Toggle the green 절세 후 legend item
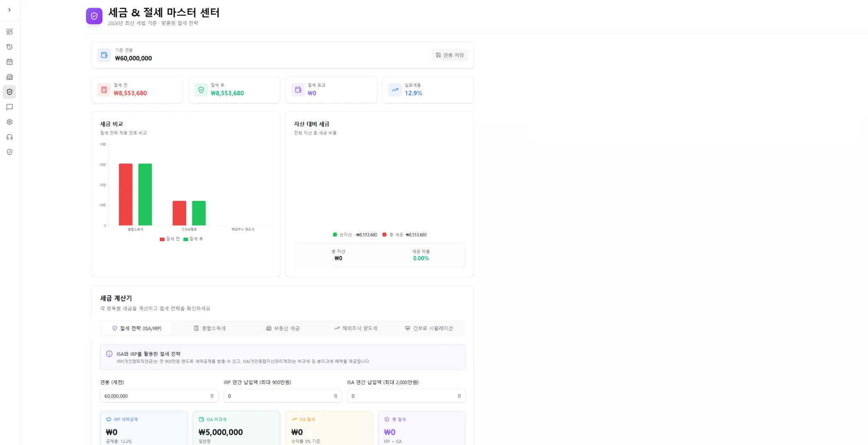This screenshot has height=445, width=868. pyautogui.click(x=193, y=239)
